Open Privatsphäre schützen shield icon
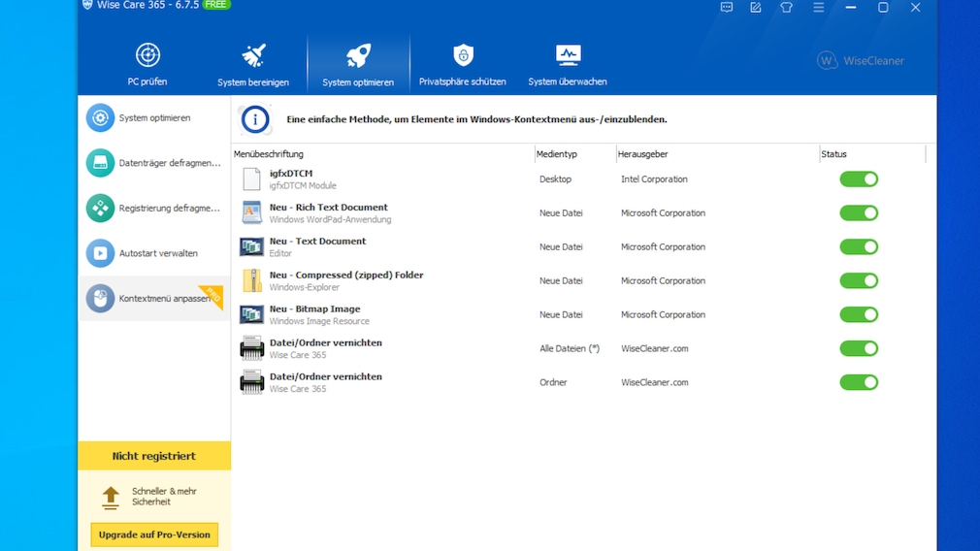This screenshot has width=980, height=551. [463, 55]
